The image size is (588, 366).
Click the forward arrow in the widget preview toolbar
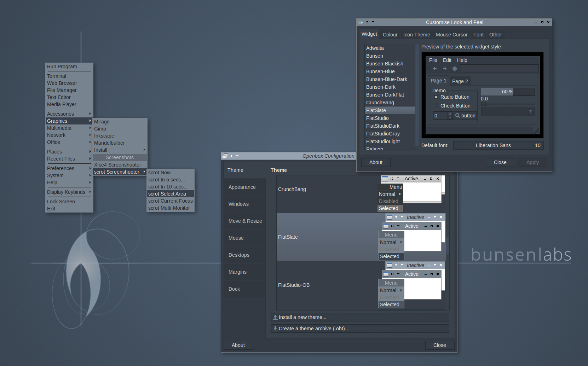tap(445, 69)
